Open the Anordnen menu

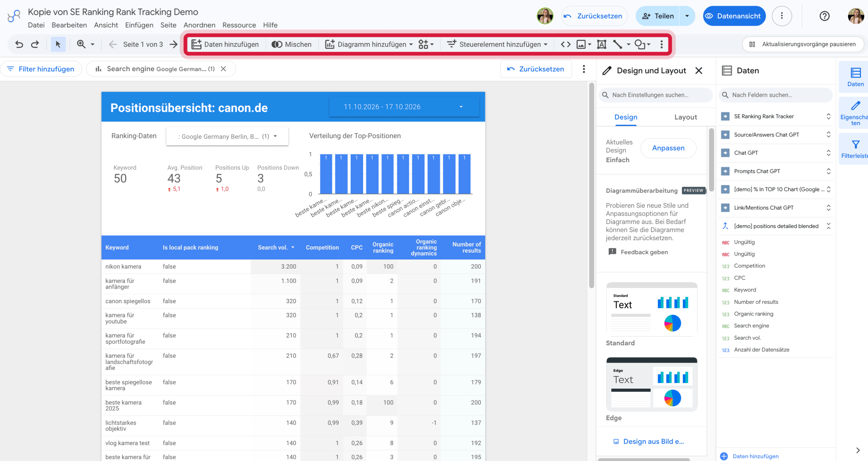coord(199,25)
